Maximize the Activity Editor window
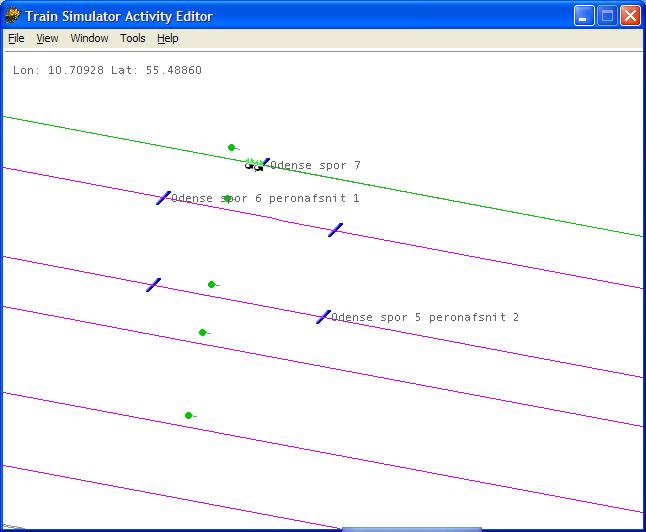This screenshot has width=646, height=532. click(x=607, y=16)
